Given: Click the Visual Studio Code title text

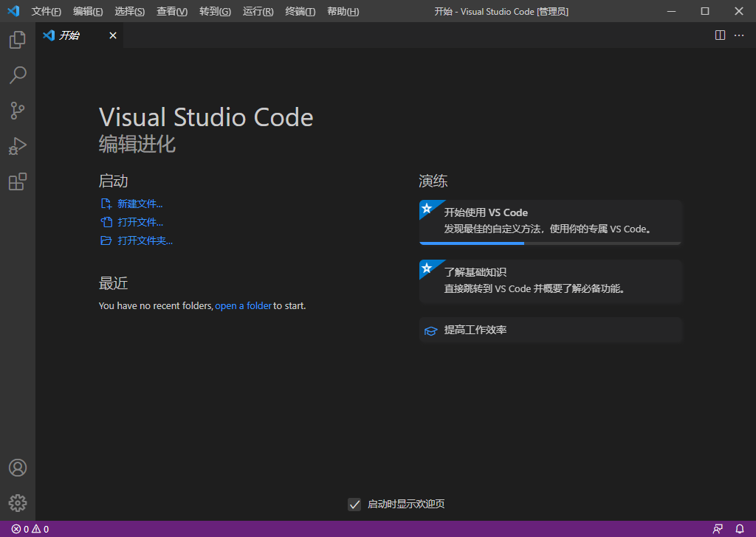Looking at the screenshot, I should [x=206, y=117].
